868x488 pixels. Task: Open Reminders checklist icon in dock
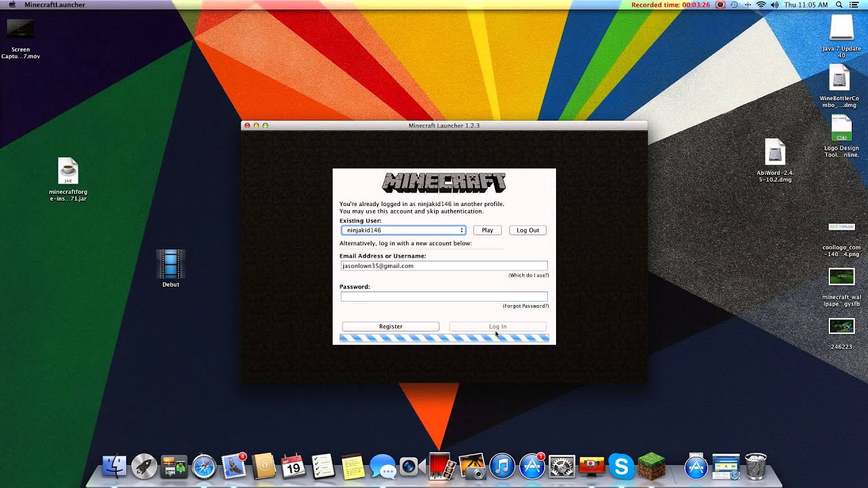pyautogui.click(x=323, y=467)
